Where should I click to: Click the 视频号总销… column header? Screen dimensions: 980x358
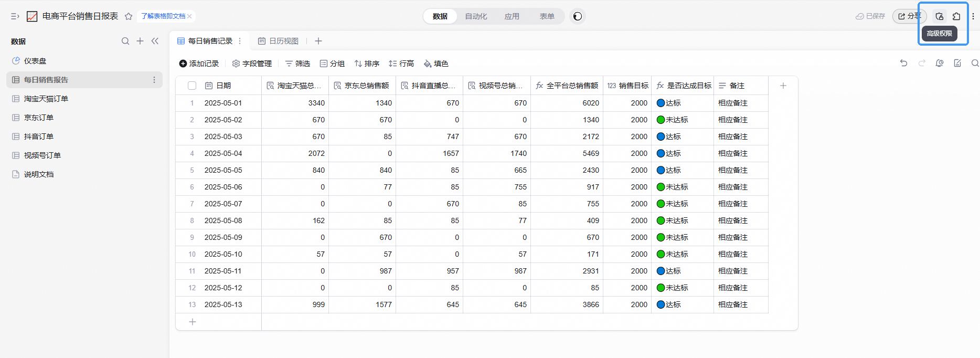496,86
